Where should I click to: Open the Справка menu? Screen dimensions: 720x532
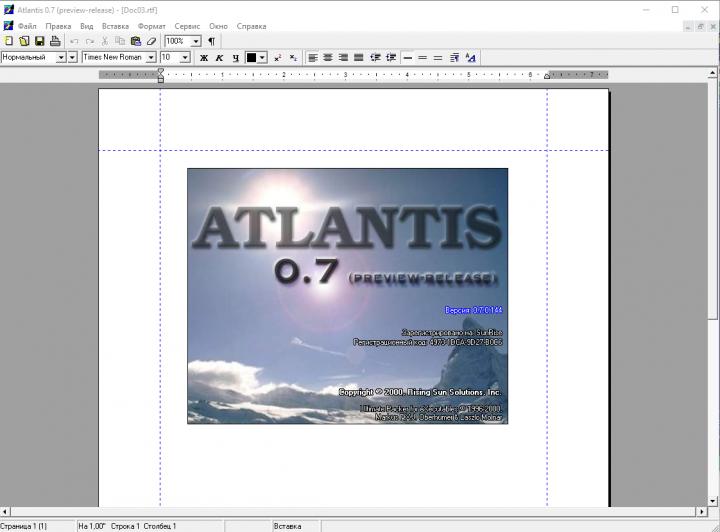(251, 26)
